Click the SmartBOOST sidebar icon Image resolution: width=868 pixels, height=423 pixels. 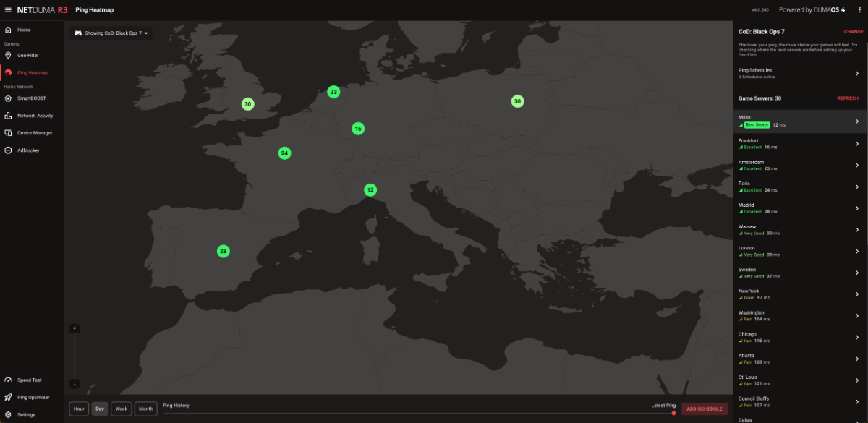pos(8,98)
